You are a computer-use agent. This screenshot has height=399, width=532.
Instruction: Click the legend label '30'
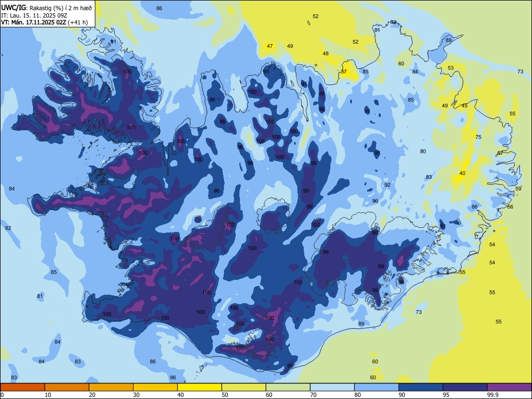[136, 395]
